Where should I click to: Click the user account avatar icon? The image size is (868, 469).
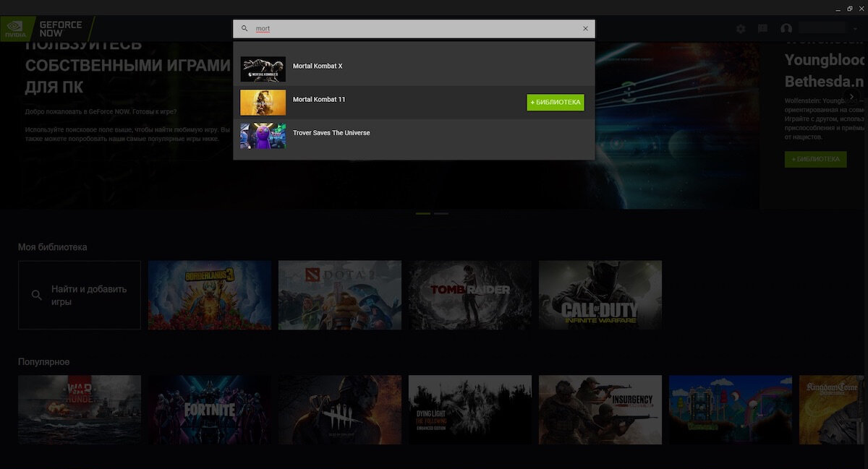click(786, 29)
